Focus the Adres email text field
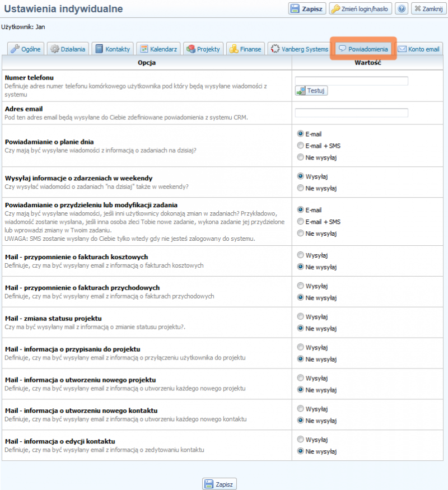This screenshot has height=490, width=448. (351, 113)
